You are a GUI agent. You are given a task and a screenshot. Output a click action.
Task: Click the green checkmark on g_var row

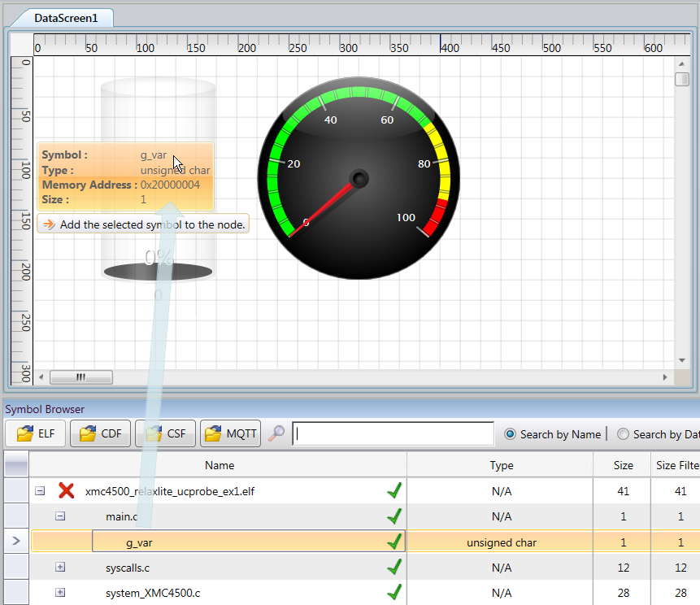point(394,542)
